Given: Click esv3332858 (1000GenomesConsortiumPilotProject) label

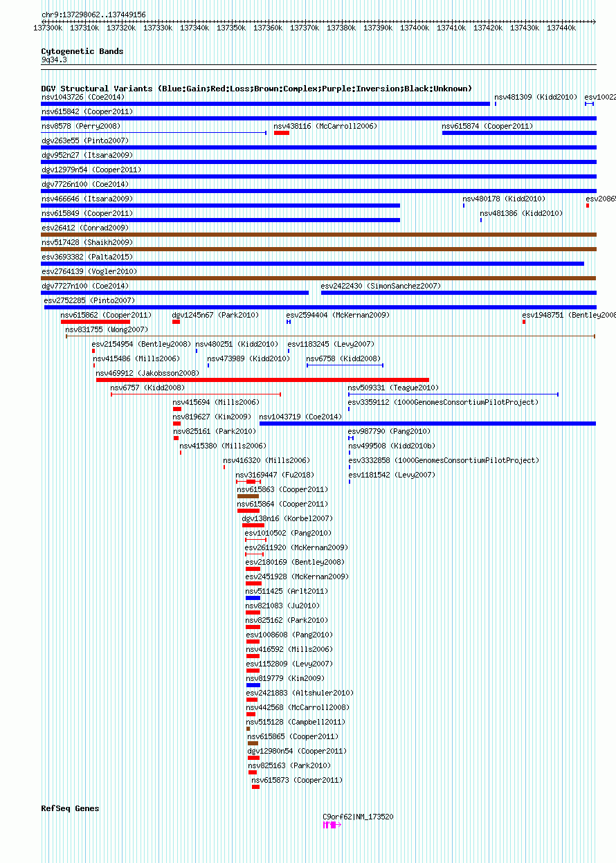Looking at the screenshot, I should coord(443,460).
